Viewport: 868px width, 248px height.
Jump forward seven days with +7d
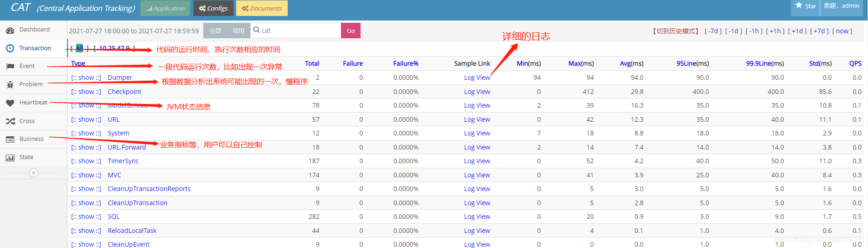point(819,31)
